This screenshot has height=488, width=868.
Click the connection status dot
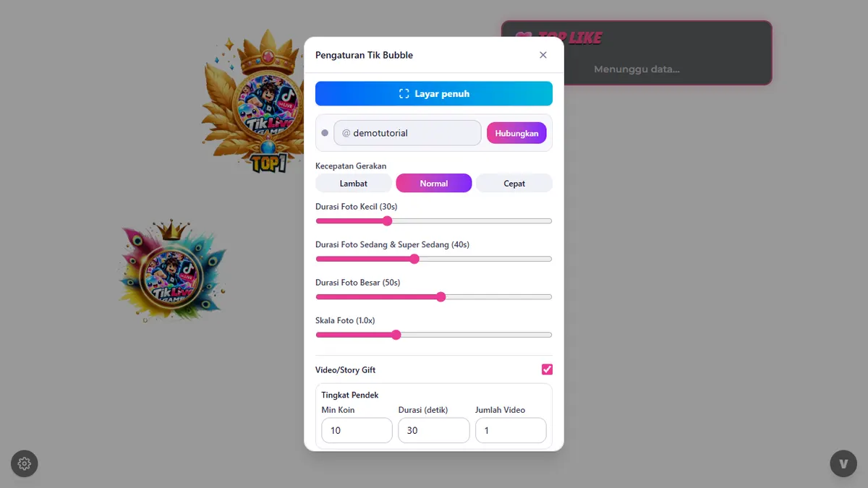[325, 133]
